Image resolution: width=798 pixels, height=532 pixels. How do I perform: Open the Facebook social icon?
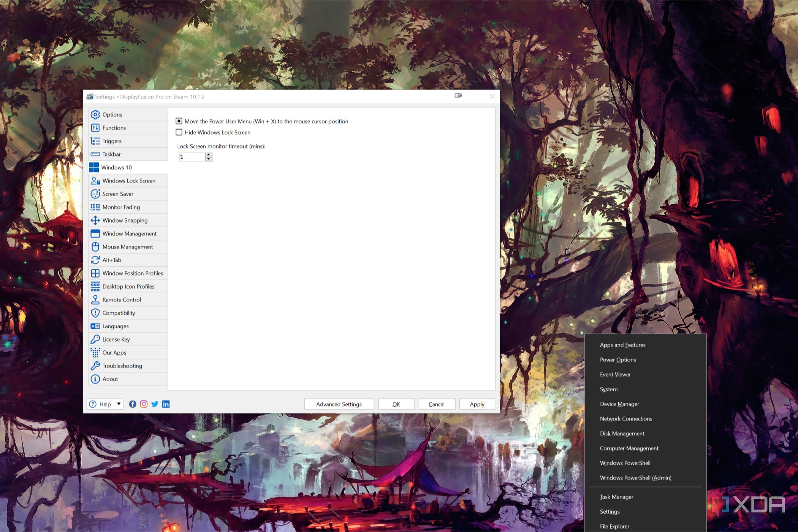(x=133, y=404)
